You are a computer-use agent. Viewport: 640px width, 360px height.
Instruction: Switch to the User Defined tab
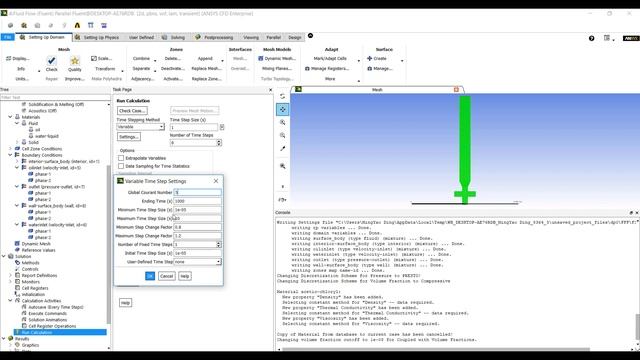[141, 37]
